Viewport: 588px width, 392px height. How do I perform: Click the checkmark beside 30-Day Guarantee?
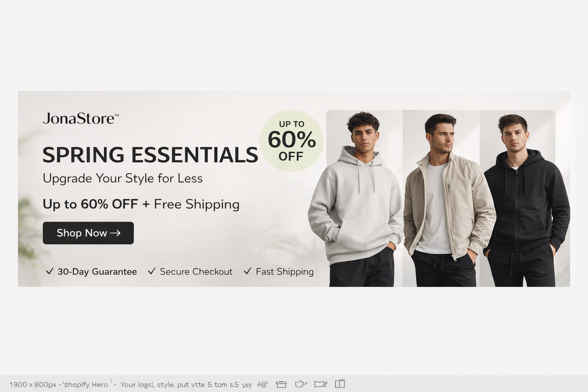click(x=49, y=271)
